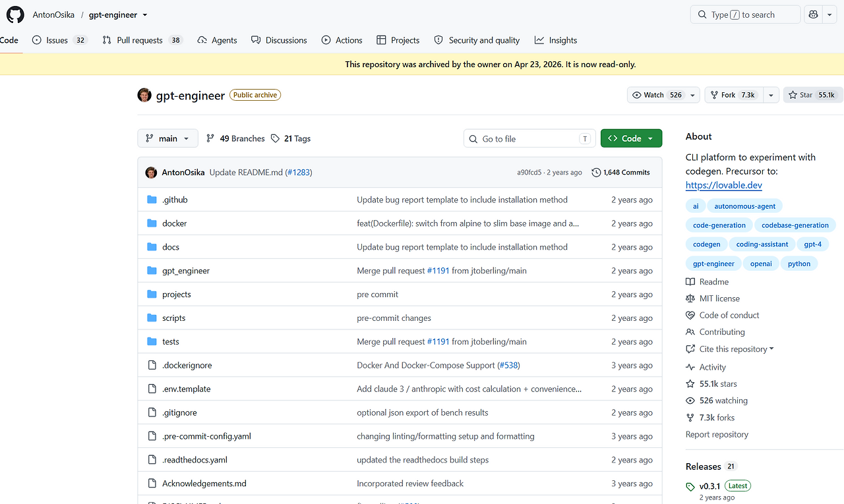Open the a90fcd5 commit hash link
The height and width of the screenshot is (504, 844).
529,173
